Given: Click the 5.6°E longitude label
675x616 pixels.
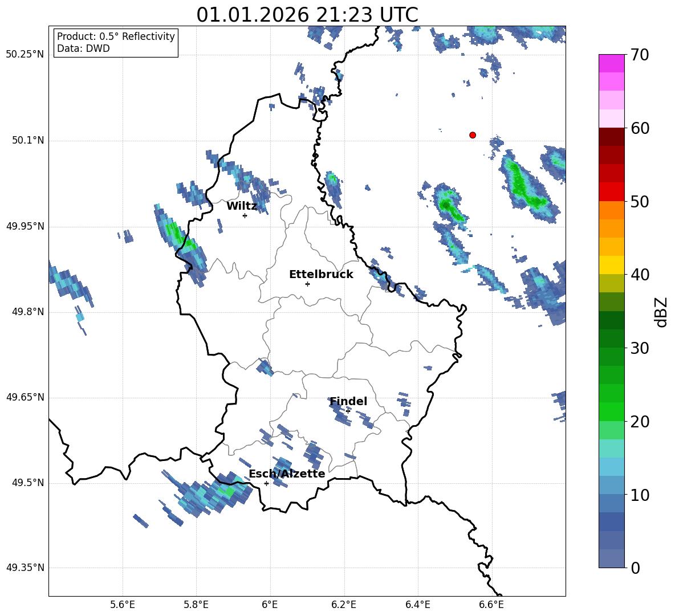Looking at the screenshot, I should (x=123, y=605).
